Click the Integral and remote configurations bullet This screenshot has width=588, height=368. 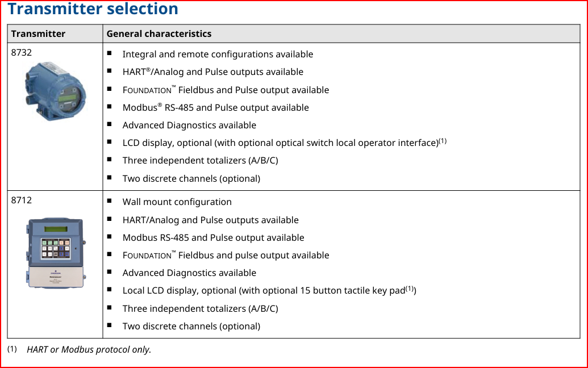coord(218,55)
